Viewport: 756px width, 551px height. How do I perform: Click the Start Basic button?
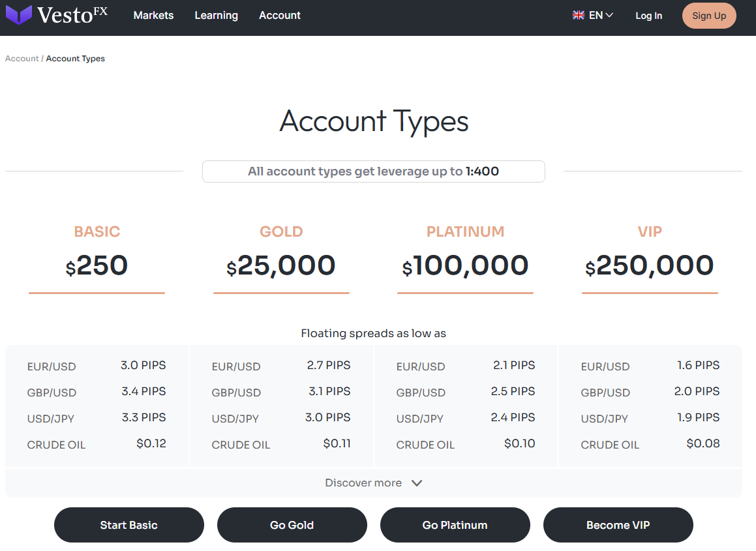coord(129,525)
